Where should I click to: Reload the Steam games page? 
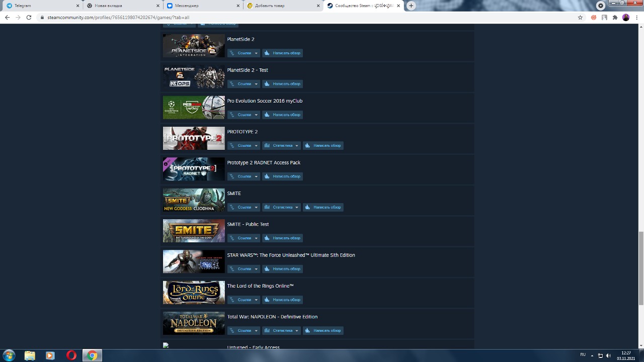click(29, 17)
